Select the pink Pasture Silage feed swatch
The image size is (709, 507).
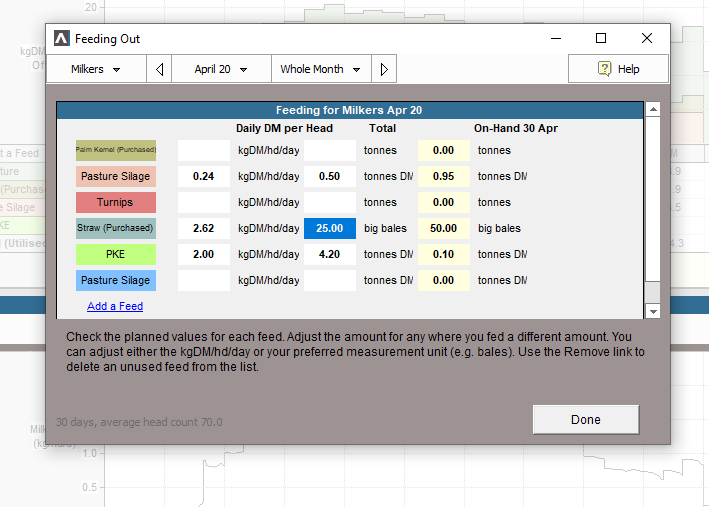[x=116, y=176]
